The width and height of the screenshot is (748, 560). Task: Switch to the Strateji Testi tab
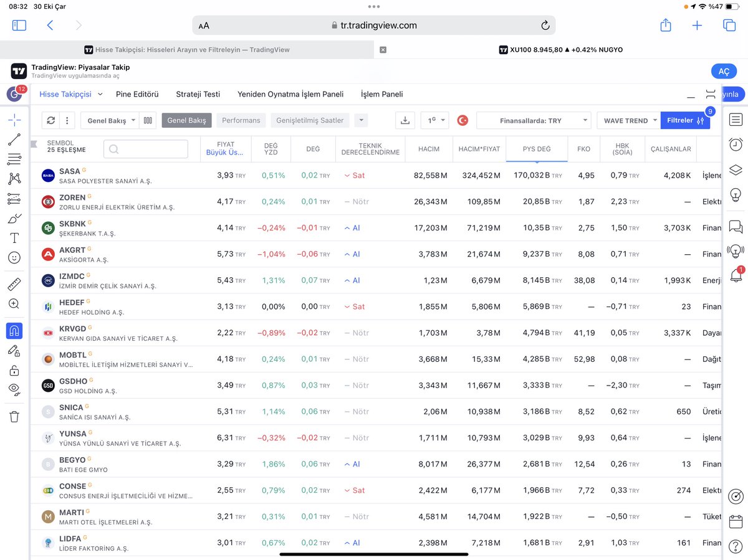click(198, 94)
